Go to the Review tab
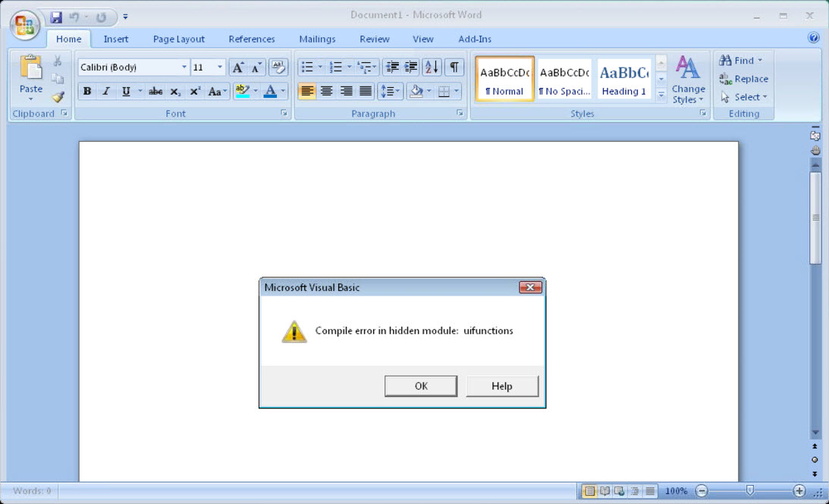 (375, 39)
